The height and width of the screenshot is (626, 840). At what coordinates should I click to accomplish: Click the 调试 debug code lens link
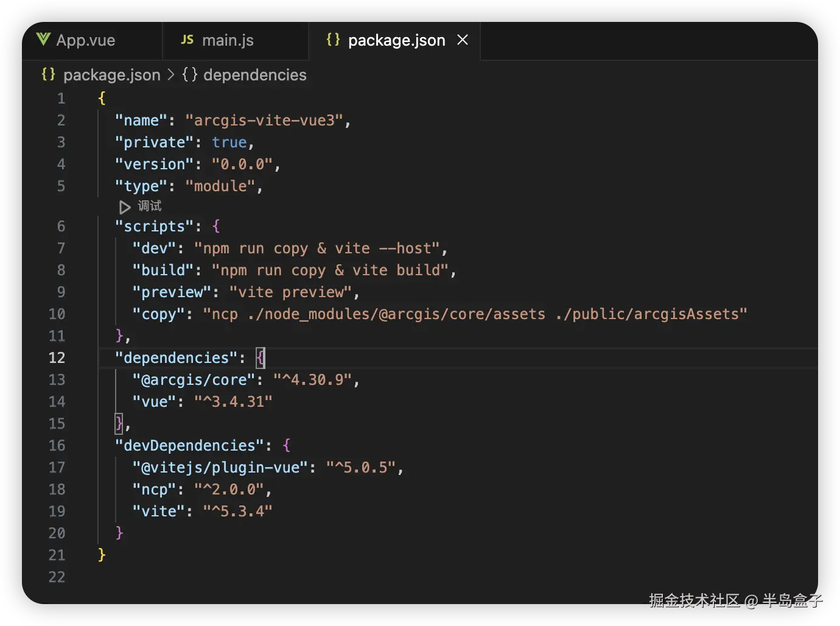[150, 206]
